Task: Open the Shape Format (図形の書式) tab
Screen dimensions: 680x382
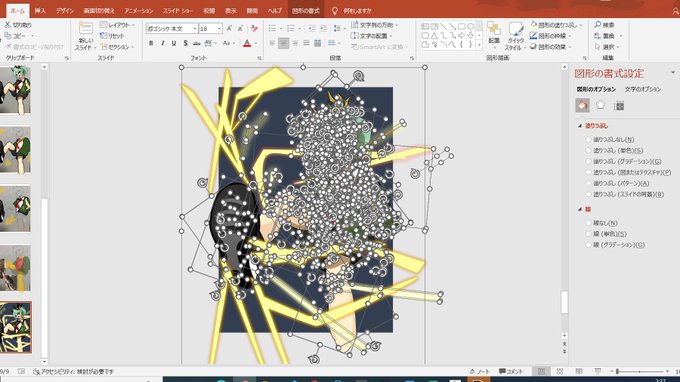Action: (x=306, y=10)
